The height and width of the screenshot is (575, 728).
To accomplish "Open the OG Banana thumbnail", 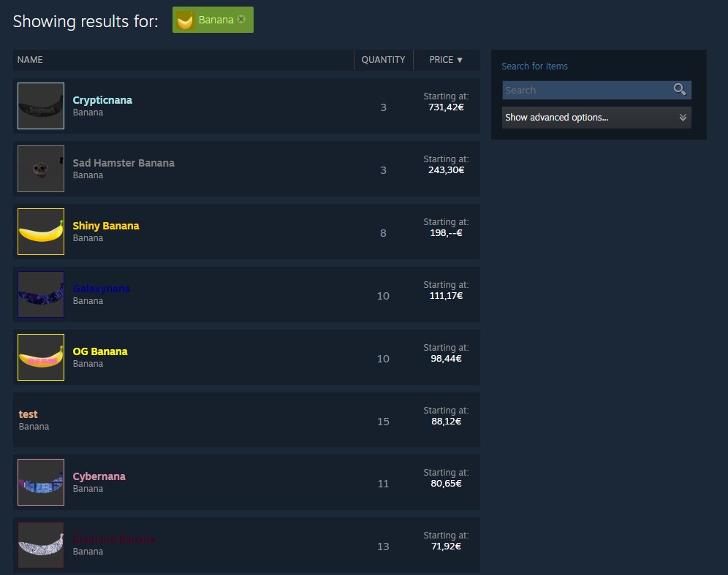I will coord(41,357).
